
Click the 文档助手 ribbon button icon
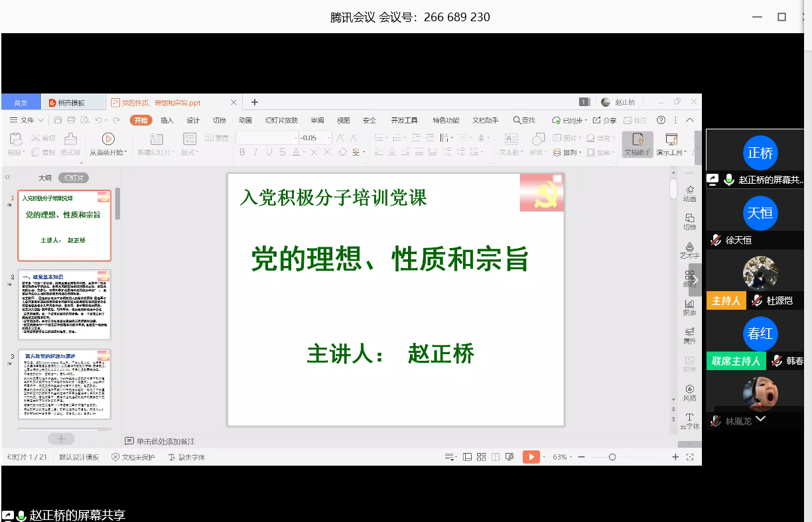pyautogui.click(x=638, y=139)
